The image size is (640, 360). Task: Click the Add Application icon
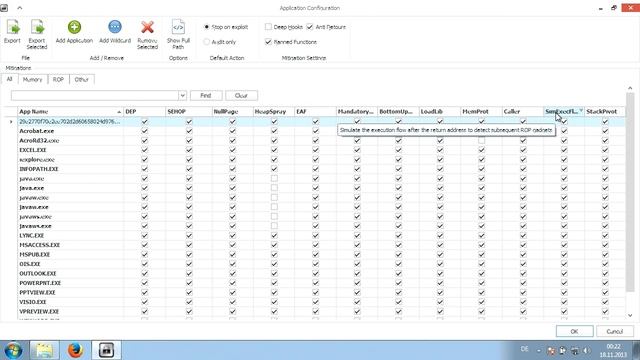74,27
